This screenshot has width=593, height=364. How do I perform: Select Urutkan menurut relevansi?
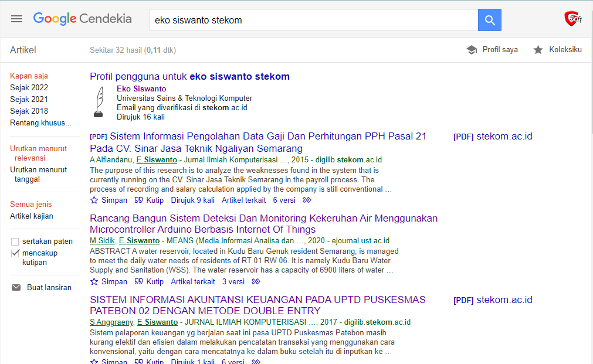38,153
